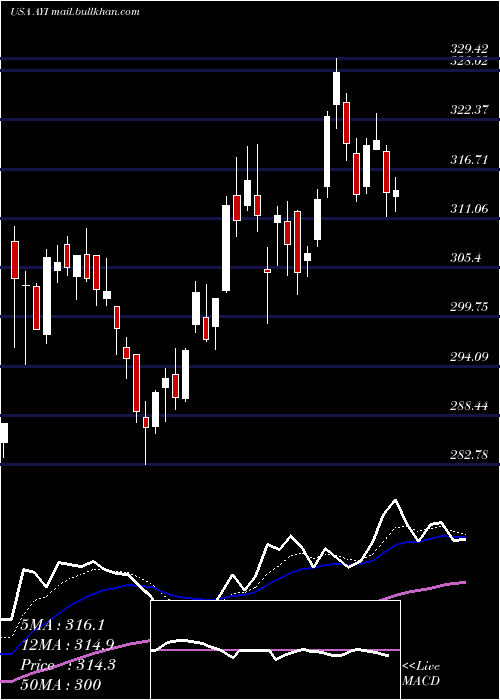Click the 305.4 price level label

click(466, 258)
